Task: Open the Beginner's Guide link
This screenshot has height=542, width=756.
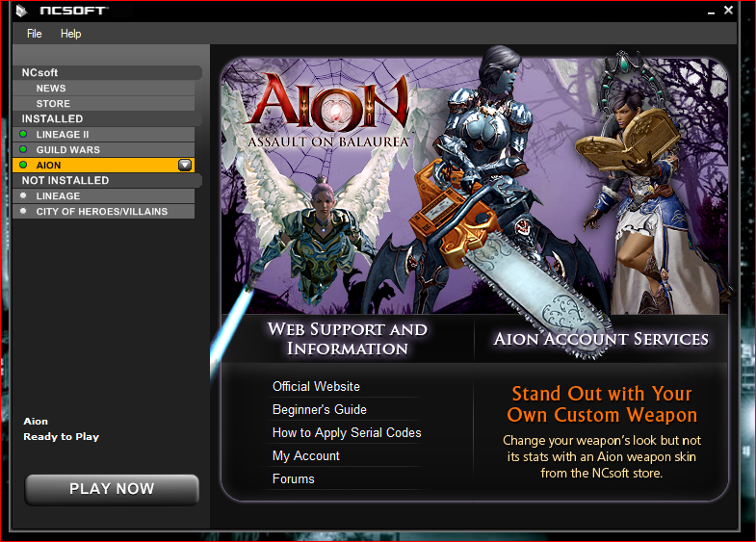Action: tap(319, 409)
